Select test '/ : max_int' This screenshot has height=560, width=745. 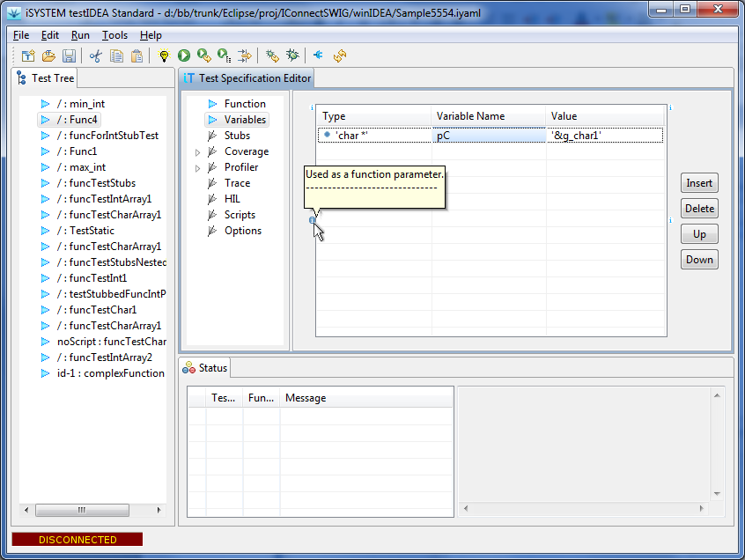click(81, 167)
